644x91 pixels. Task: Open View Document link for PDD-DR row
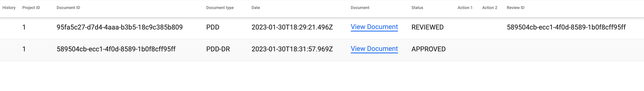pyautogui.click(x=374, y=49)
